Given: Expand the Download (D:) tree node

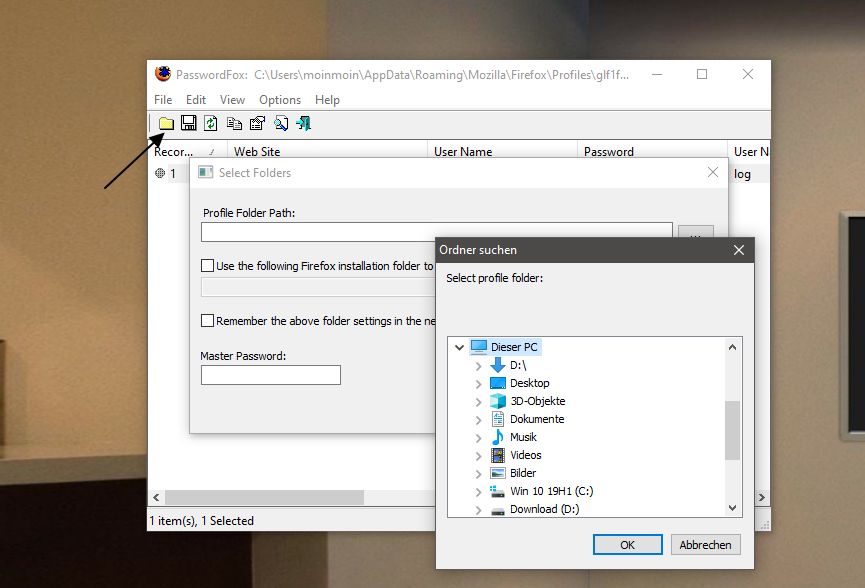Looking at the screenshot, I should 479,510.
